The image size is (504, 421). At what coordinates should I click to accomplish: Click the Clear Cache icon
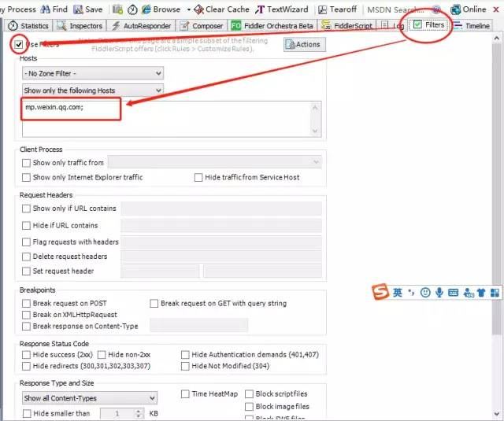tap(199, 9)
